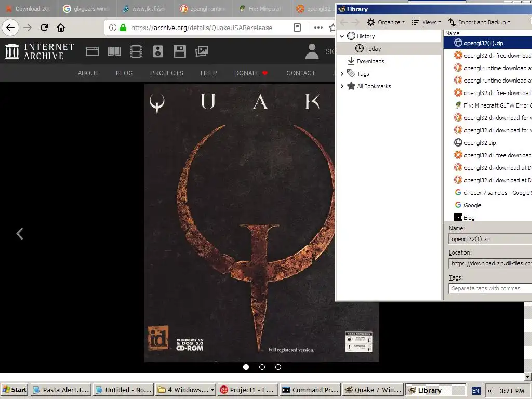This screenshot has height=399, width=532.
Task: Open the ABOUT link on archive.org
Action: [88, 73]
